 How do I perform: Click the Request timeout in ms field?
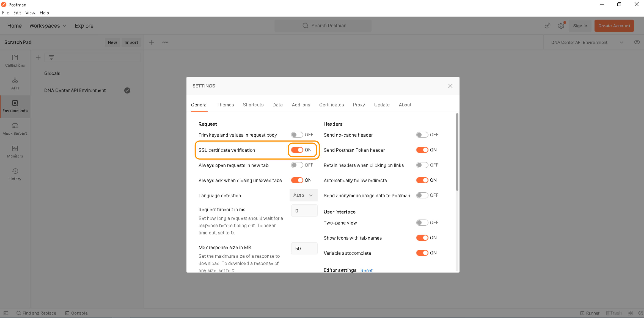[304, 211]
